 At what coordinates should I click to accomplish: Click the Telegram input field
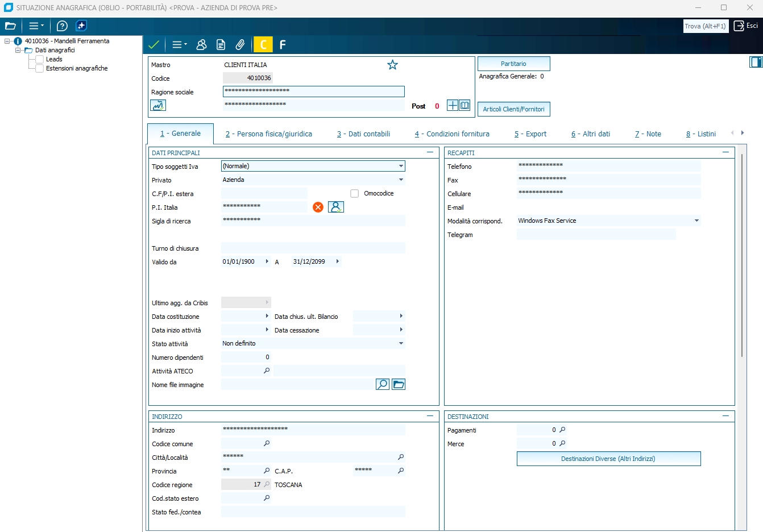596,235
